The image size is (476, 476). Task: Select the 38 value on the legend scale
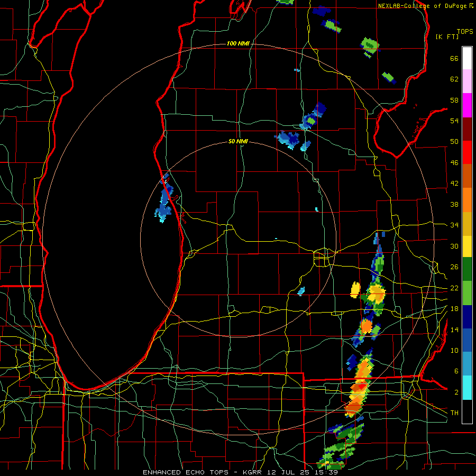pyautogui.click(x=454, y=204)
